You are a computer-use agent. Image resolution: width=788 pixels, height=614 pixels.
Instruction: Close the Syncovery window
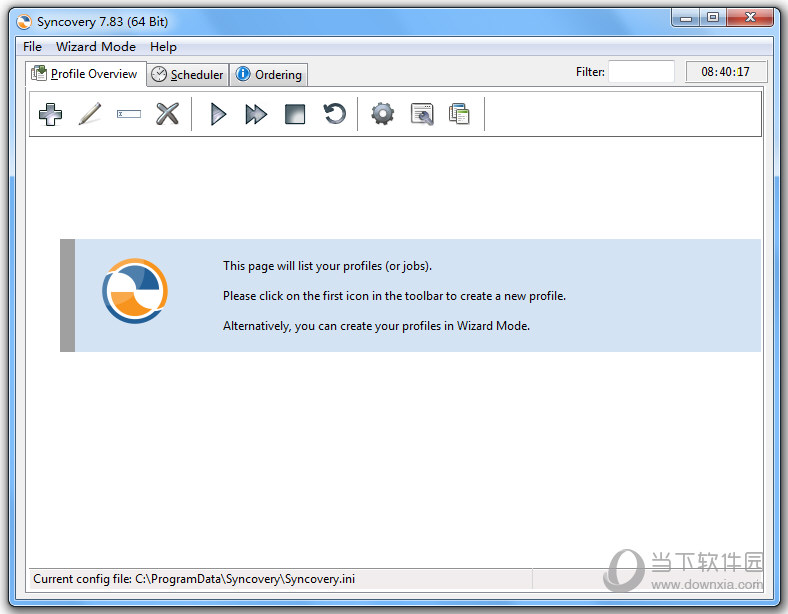750,18
